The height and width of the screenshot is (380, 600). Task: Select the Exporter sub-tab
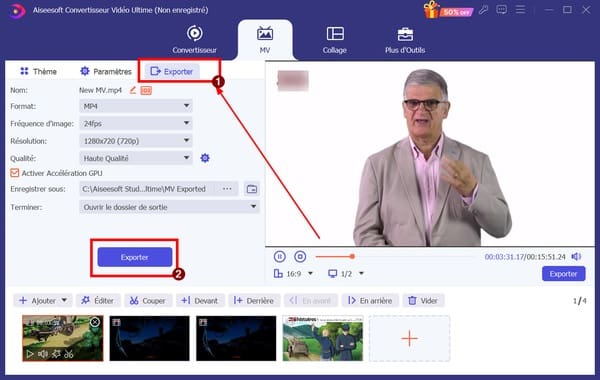tap(172, 72)
